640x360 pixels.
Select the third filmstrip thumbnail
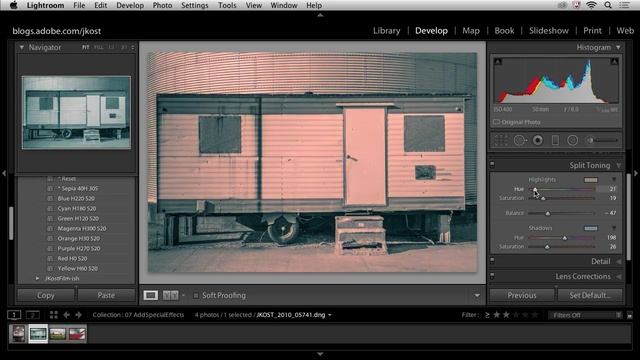(x=58, y=333)
